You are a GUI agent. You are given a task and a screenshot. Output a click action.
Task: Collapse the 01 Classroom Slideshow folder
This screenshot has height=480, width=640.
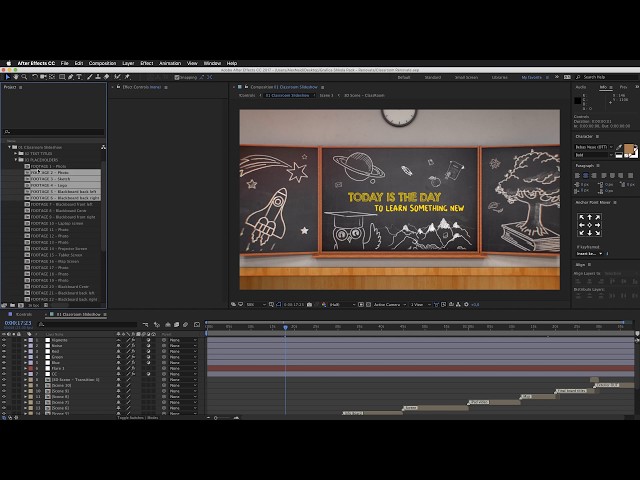click(9, 147)
